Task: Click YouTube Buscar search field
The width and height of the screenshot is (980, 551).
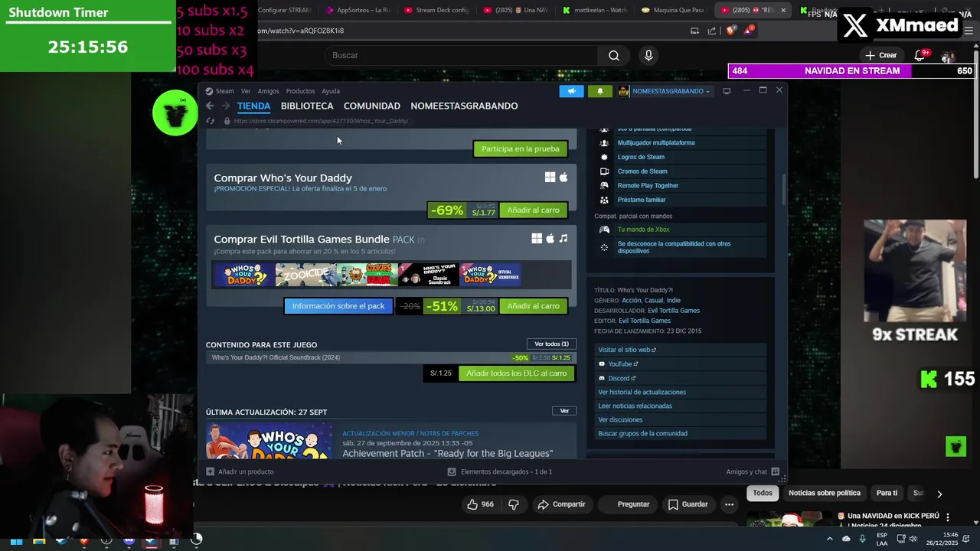Action: click(x=460, y=55)
